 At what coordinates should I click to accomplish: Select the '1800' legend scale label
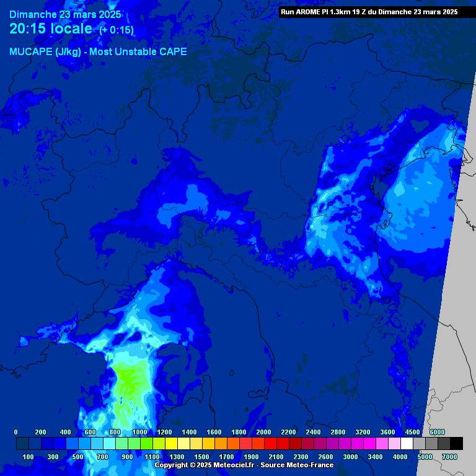(239, 432)
